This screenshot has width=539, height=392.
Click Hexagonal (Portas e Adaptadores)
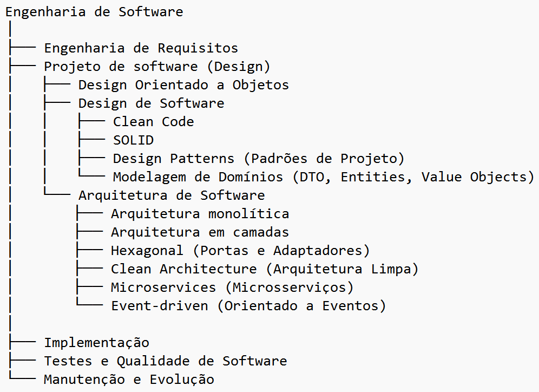[x=240, y=251]
